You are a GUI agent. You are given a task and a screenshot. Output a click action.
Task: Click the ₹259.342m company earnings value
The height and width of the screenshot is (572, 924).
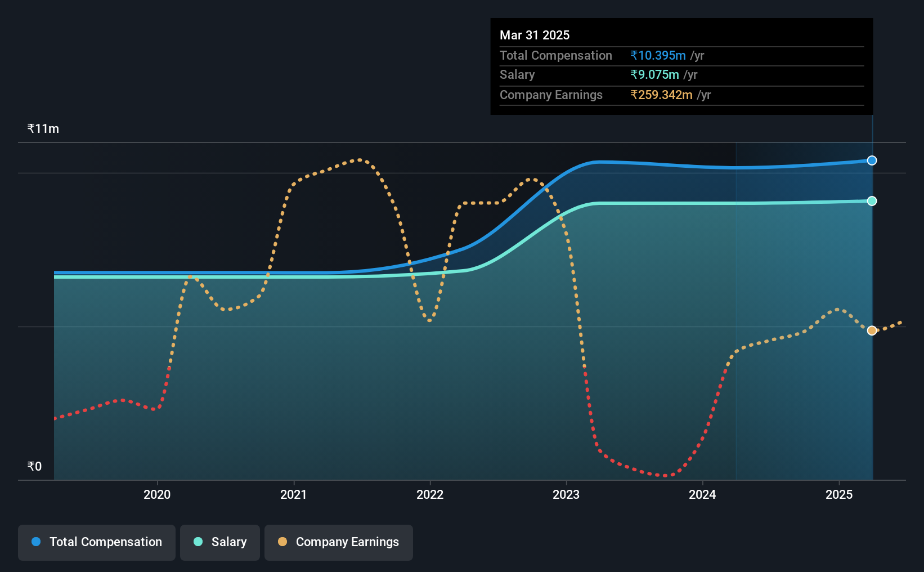[661, 95]
